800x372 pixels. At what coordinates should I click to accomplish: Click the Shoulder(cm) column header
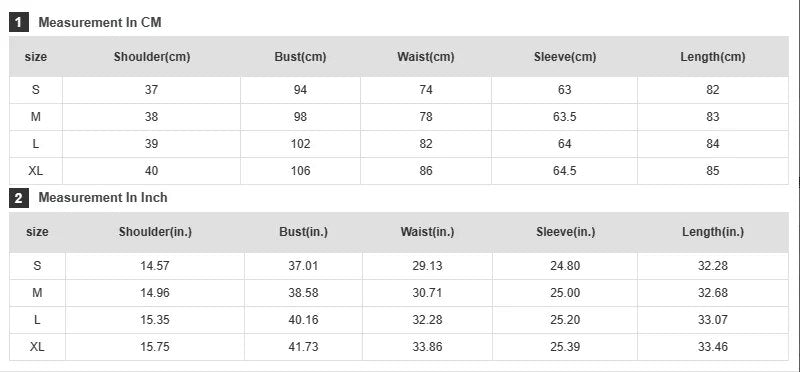click(152, 57)
